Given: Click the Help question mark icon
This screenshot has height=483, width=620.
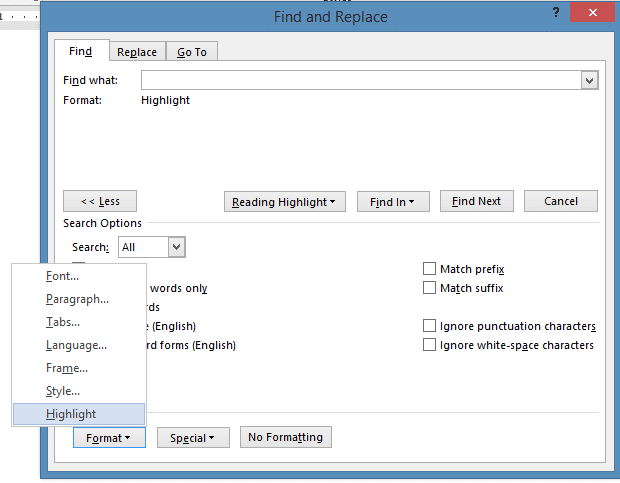Looking at the screenshot, I should (x=555, y=15).
